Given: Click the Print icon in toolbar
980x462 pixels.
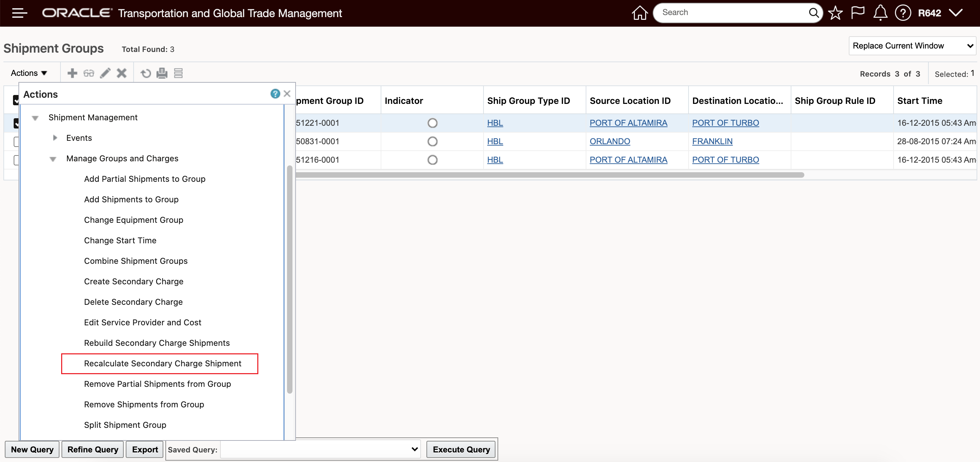Looking at the screenshot, I should pyautogui.click(x=162, y=73).
